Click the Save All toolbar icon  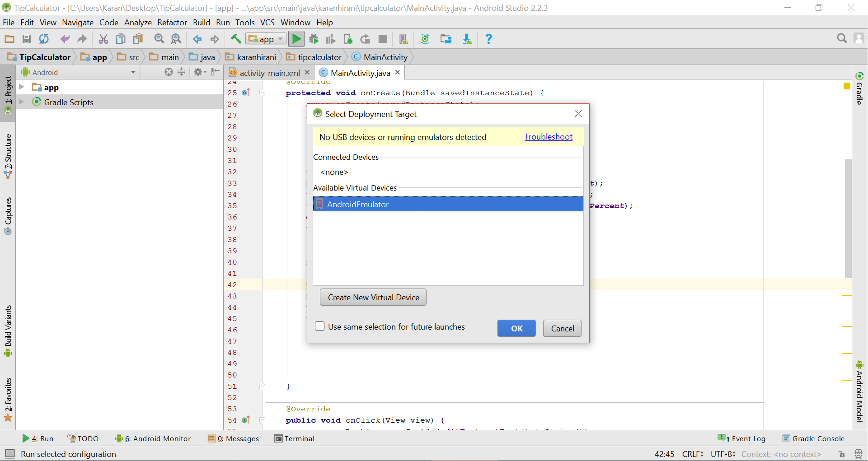coord(27,39)
